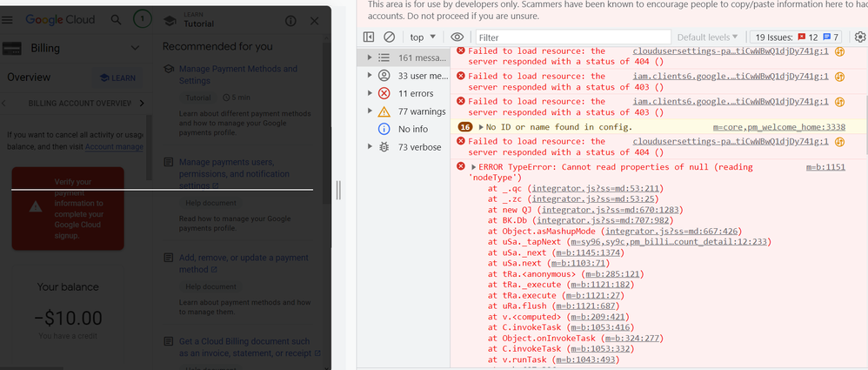Viewport: 868px width, 370px height.
Task: Expand the Billing account dropdown
Action: point(135,48)
